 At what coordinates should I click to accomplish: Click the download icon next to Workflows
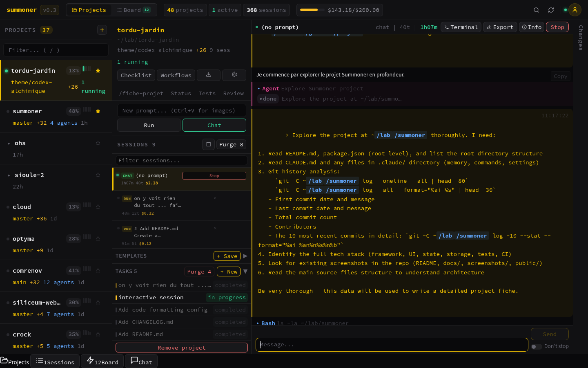pos(209,75)
